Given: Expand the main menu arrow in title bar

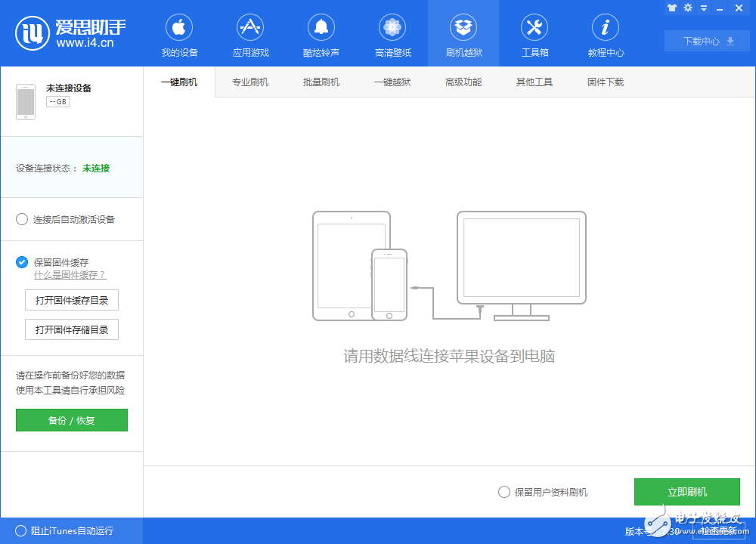Looking at the screenshot, I should 703,8.
